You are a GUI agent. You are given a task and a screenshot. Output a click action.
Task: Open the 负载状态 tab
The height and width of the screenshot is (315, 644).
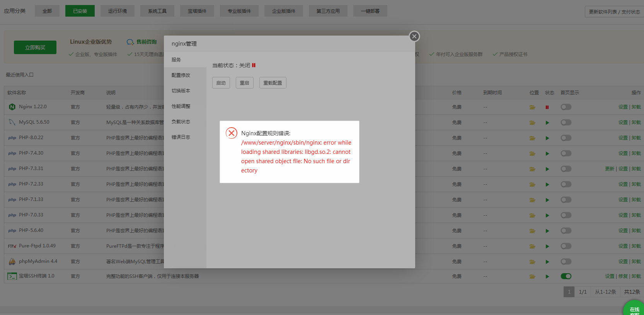[x=185, y=121]
